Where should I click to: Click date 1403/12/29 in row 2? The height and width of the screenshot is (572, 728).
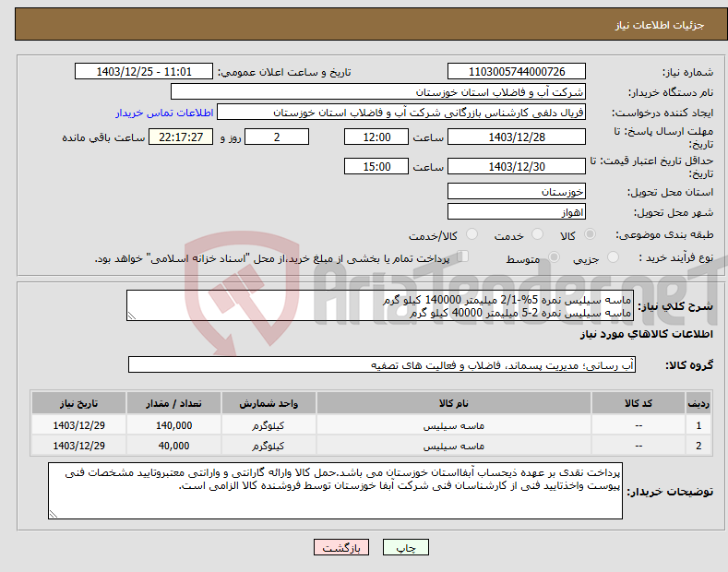79,446
